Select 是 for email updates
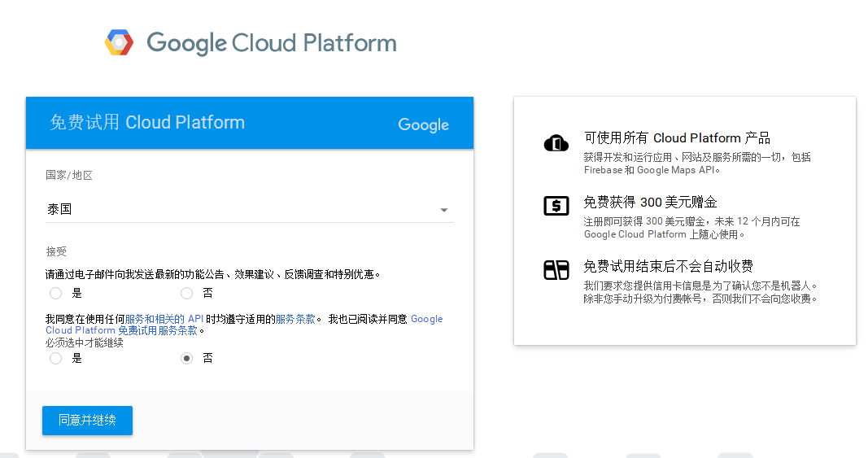 coord(55,293)
